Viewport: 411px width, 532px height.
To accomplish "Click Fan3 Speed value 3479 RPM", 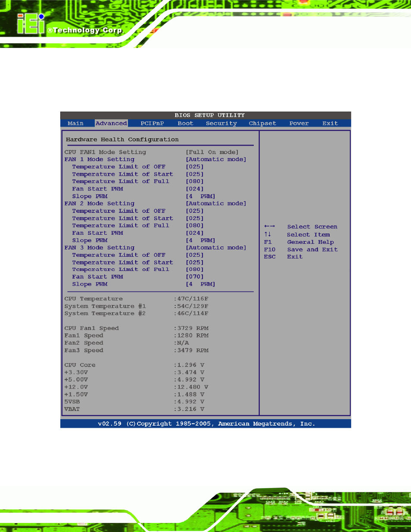I will point(191,351).
